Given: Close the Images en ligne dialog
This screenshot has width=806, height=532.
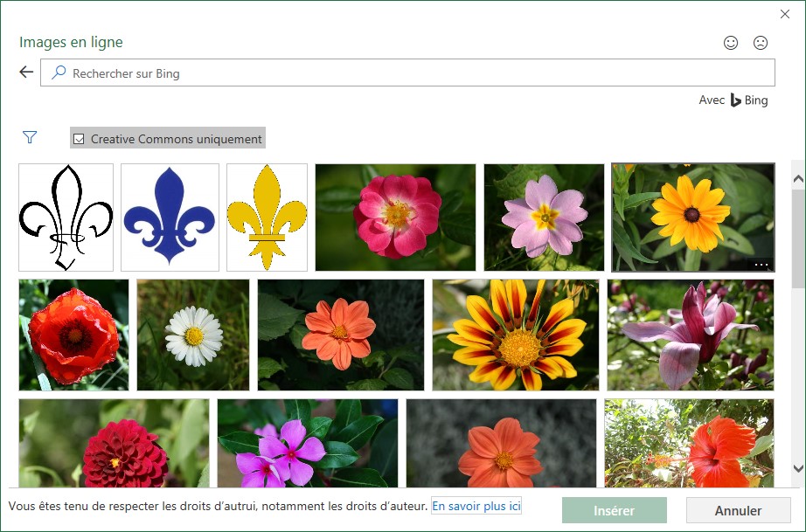Looking at the screenshot, I should [x=784, y=13].
